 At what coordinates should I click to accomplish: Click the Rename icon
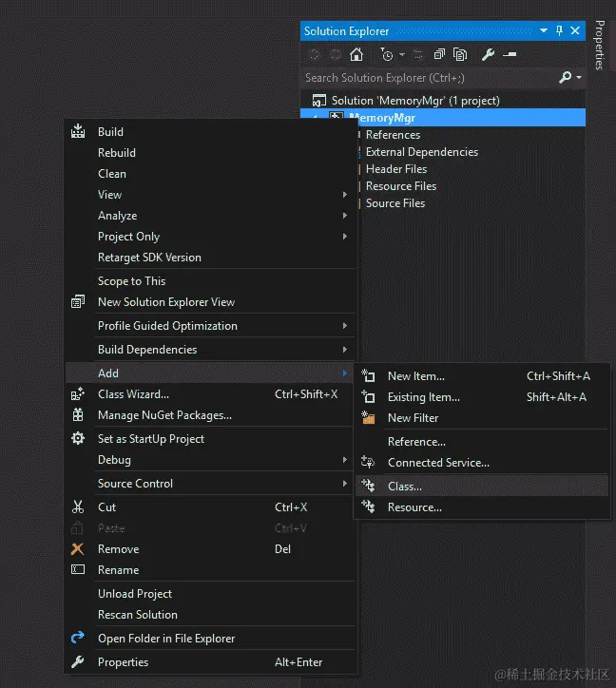tap(78, 569)
